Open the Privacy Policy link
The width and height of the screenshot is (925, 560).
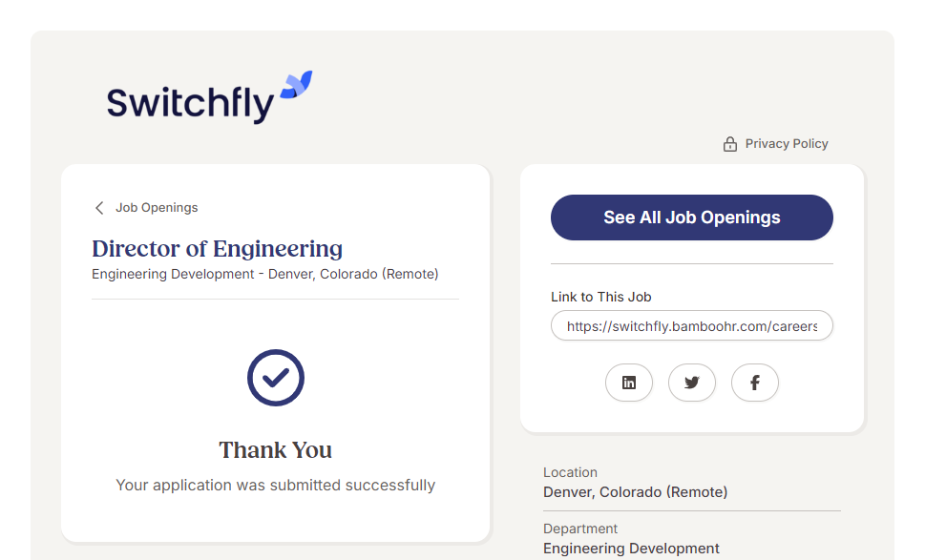(787, 144)
